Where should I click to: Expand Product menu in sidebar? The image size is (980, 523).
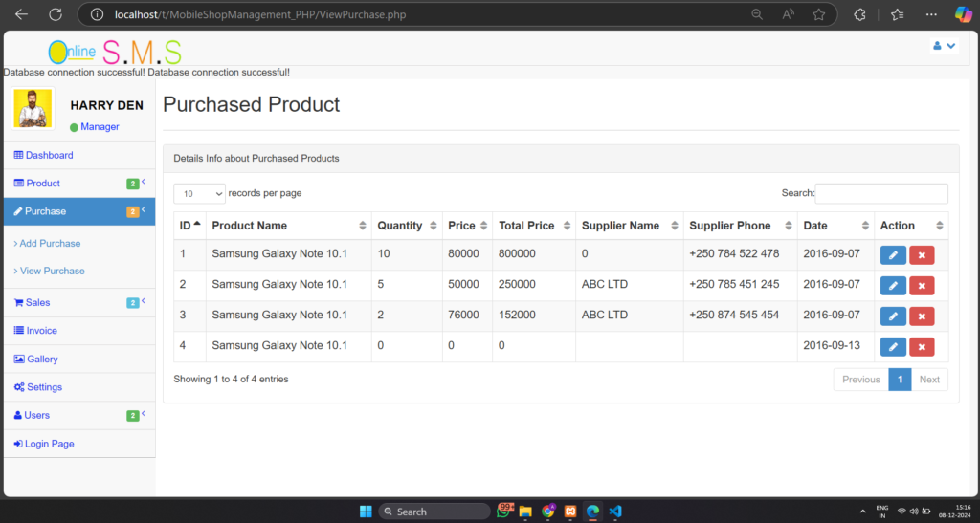click(x=79, y=183)
